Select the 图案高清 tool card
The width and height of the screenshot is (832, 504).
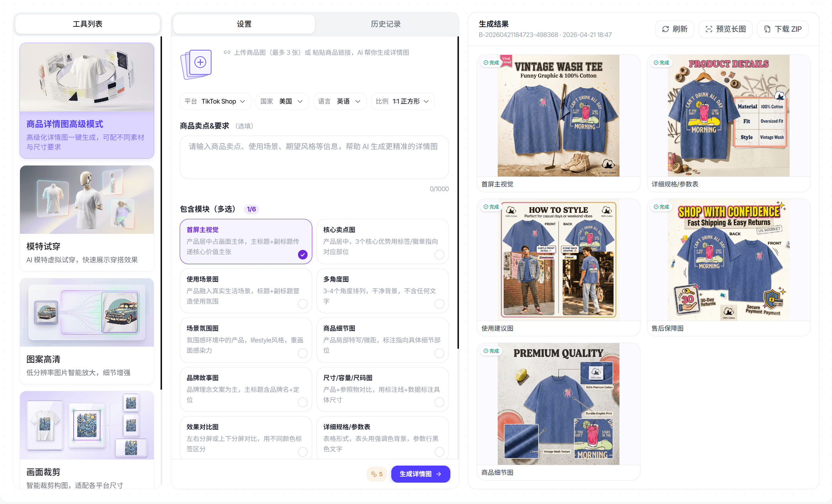coord(87,331)
